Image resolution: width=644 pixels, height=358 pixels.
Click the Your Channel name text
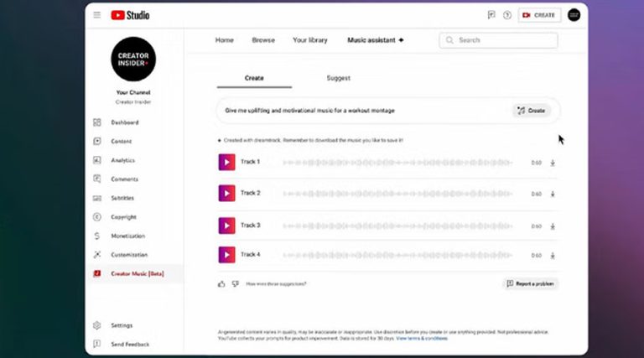[x=133, y=92]
